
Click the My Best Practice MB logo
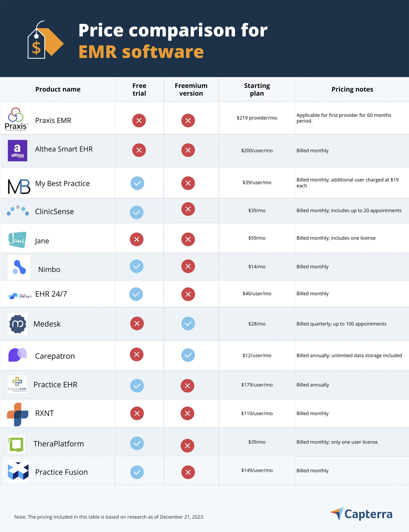coord(19,186)
